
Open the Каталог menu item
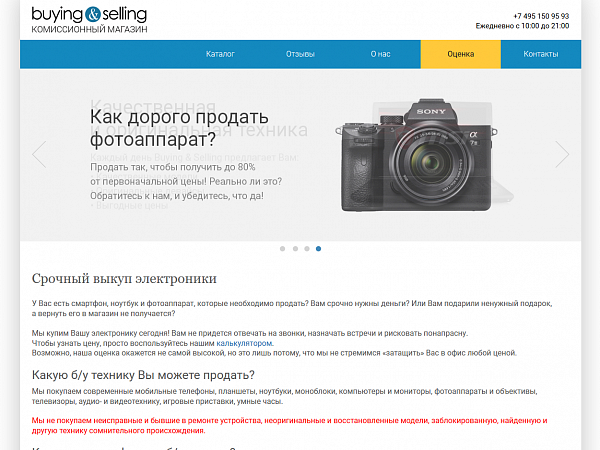pyautogui.click(x=220, y=54)
